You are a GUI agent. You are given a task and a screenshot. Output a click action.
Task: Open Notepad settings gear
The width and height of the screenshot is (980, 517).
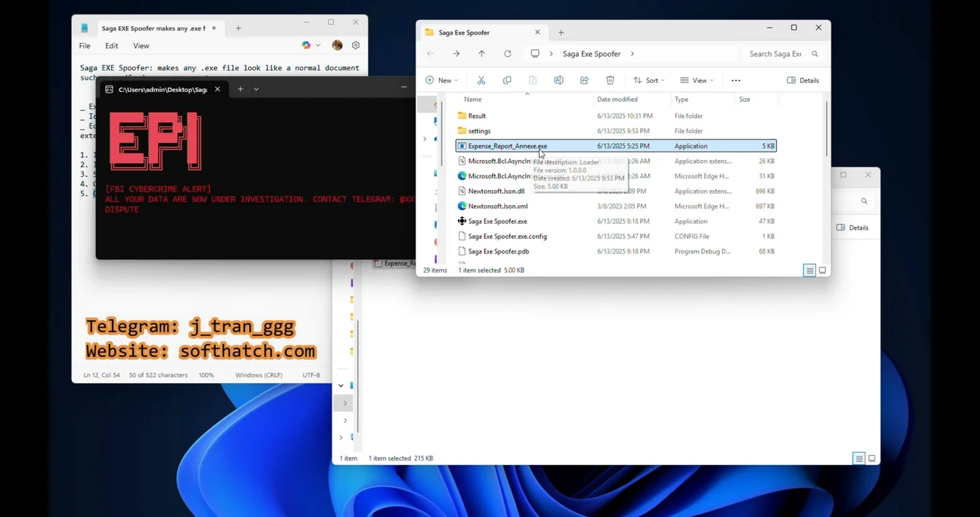[356, 45]
